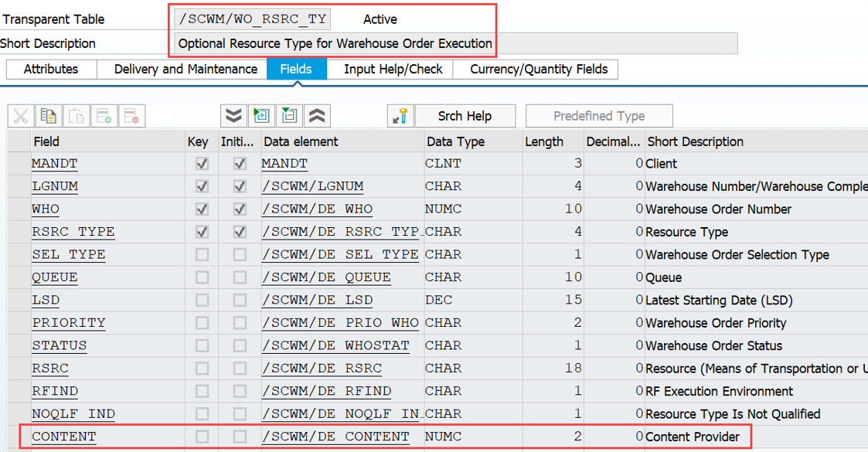The width and height of the screenshot is (868, 452).
Task: Select the row selector for WHO row
Action: (19, 209)
